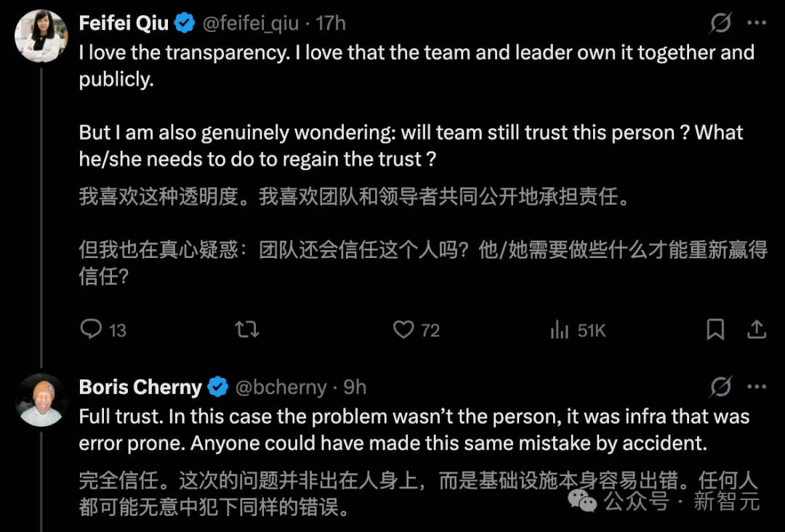Screen dimensions: 785x532
Task: Open Grok icon on Boris Cherny's reply
Action: (x=720, y=387)
